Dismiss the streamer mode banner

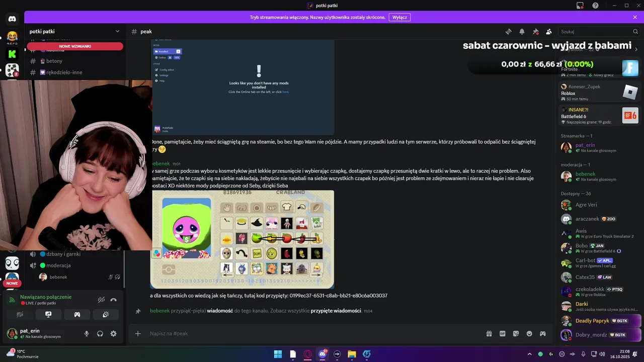[635, 17]
